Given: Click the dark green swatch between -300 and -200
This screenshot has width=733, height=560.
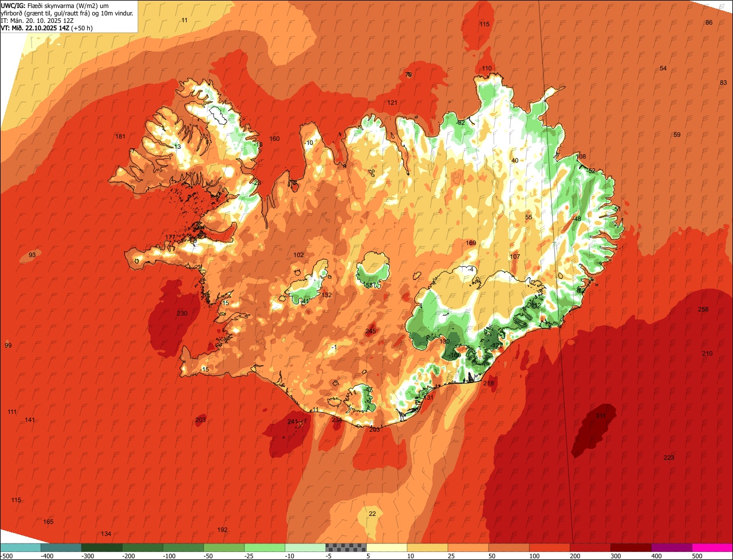Looking at the screenshot, I should click(x=101, y=547).
